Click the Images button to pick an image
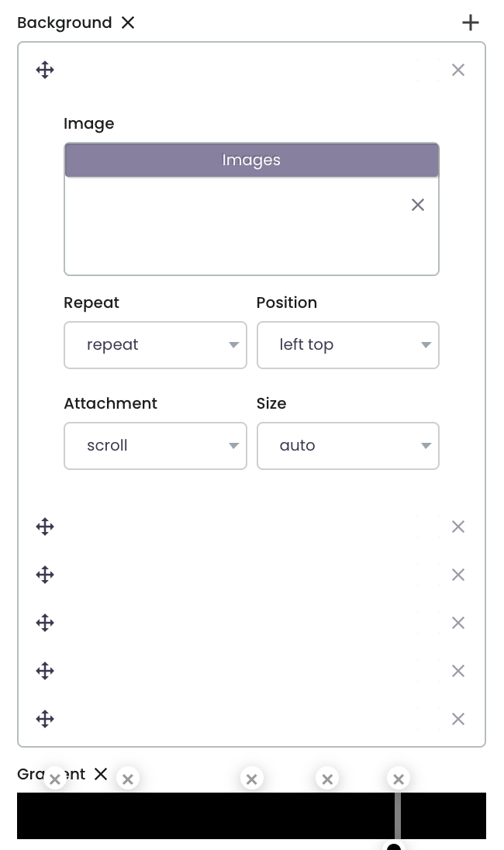 tap(251, 160)
